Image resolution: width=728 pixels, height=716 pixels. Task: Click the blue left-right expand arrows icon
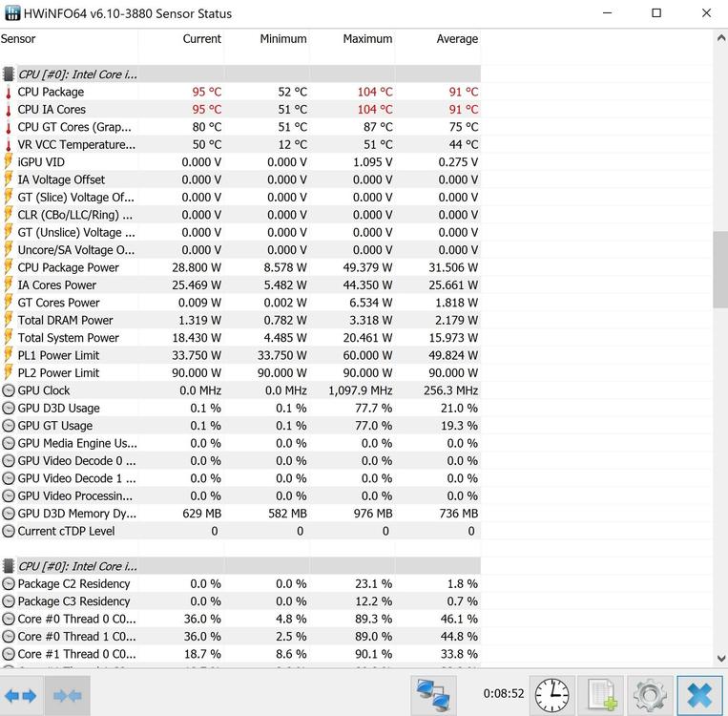point(21,696)
